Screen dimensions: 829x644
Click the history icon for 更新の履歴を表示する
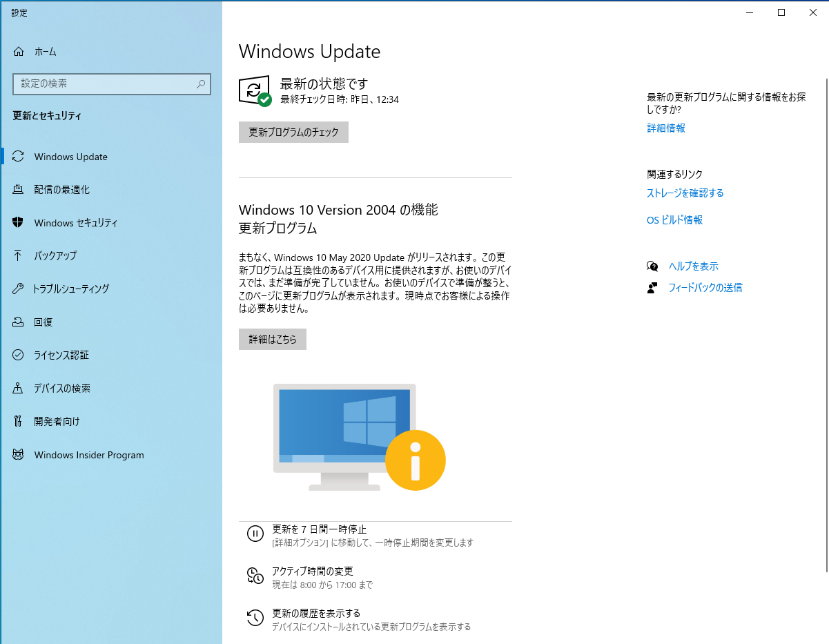coord(255,617)
